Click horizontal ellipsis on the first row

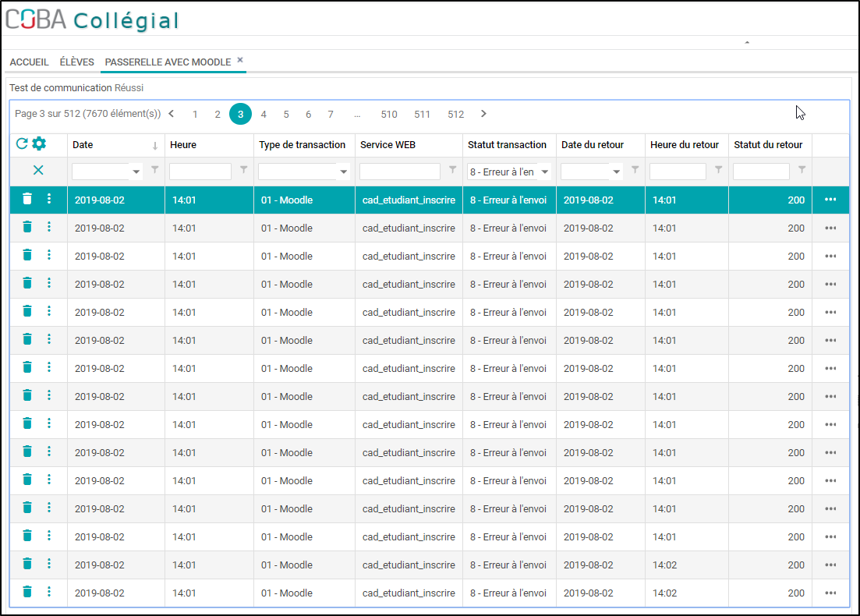coord(830,200)
